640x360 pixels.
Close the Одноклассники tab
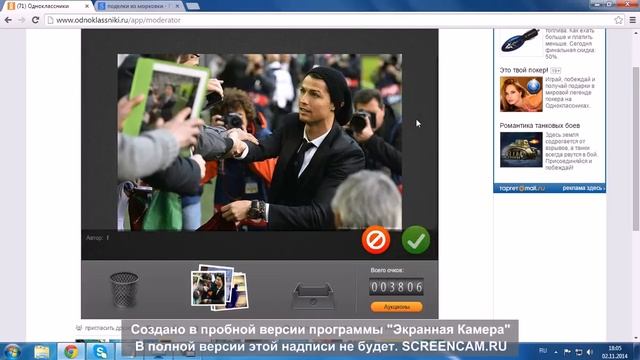(87, 6)
